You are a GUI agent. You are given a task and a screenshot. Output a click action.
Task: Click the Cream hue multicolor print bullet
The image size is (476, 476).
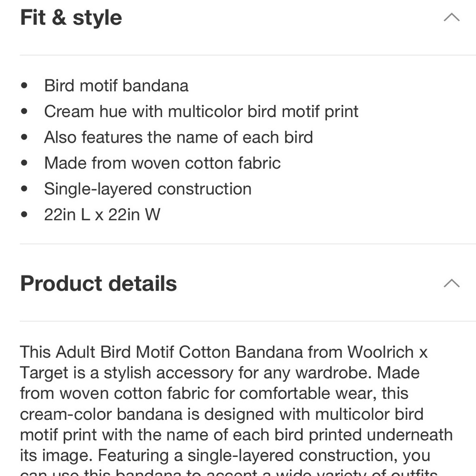201,111
